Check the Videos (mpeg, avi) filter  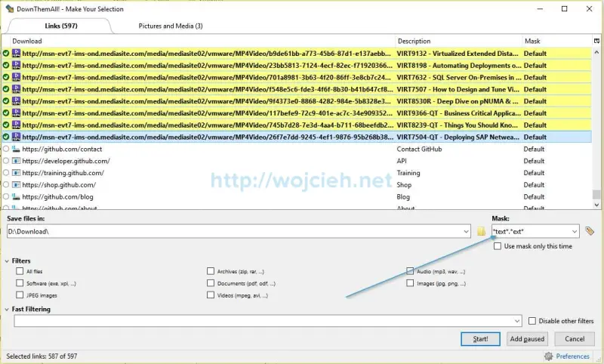[x=211, y=295]
